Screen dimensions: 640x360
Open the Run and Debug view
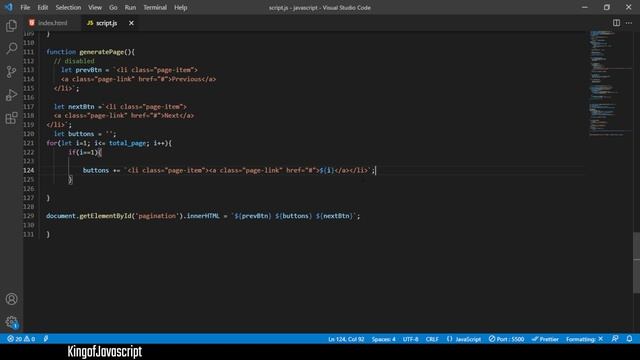click(x=11, y=95)
